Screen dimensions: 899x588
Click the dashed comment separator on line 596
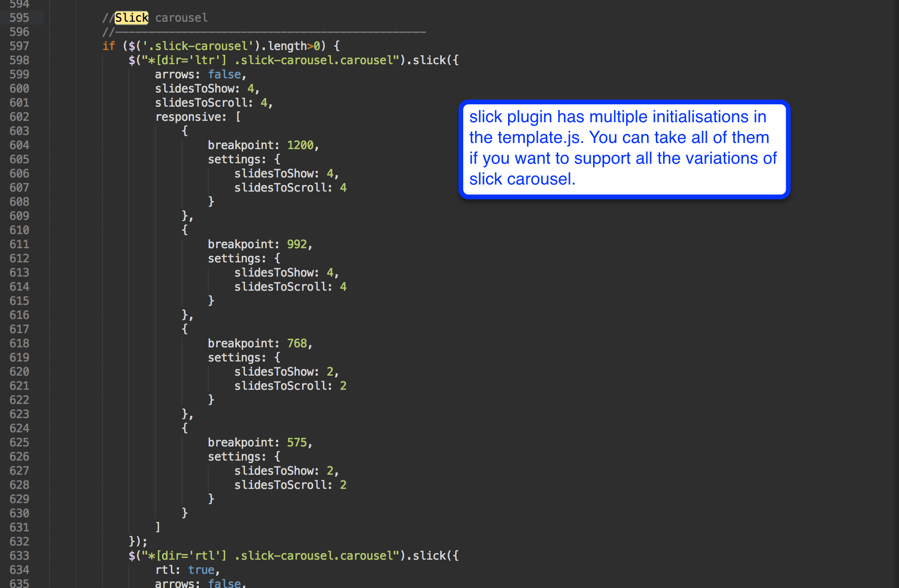269,32
